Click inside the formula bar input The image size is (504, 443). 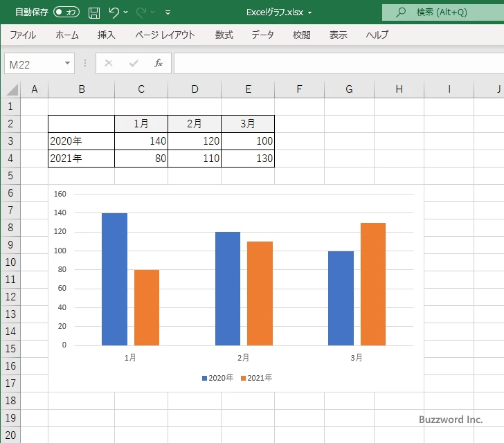(x=339, y=63)
